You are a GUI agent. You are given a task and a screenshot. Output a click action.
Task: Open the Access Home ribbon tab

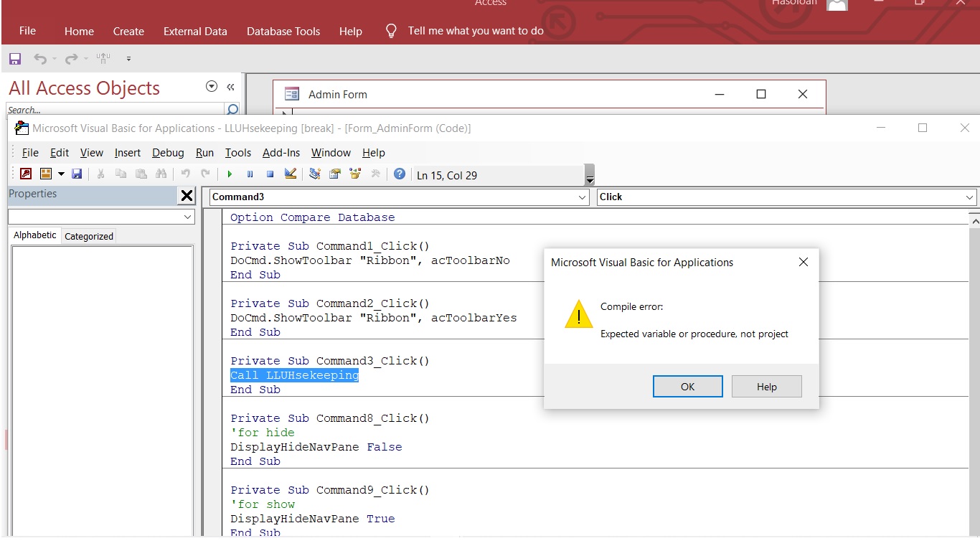79,31
